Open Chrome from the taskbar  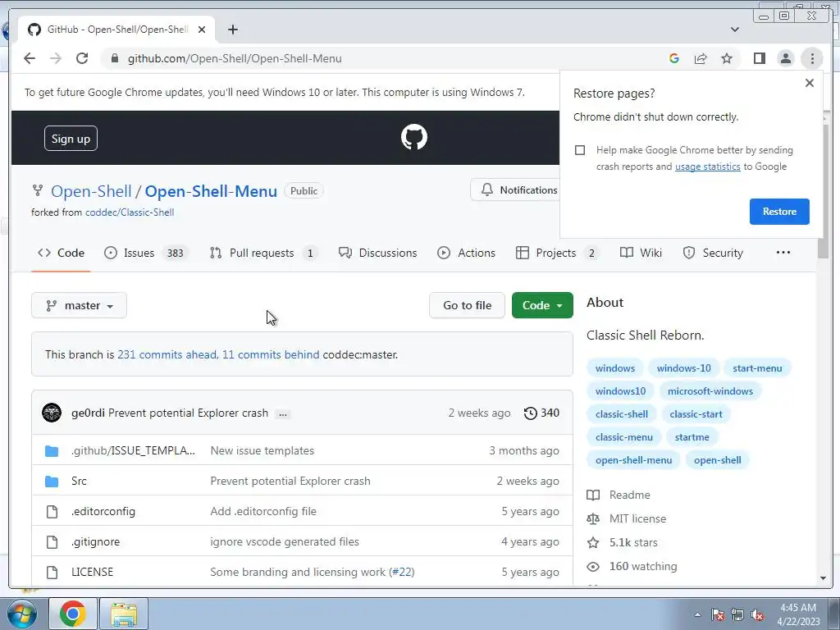click(x=73, y=614)
